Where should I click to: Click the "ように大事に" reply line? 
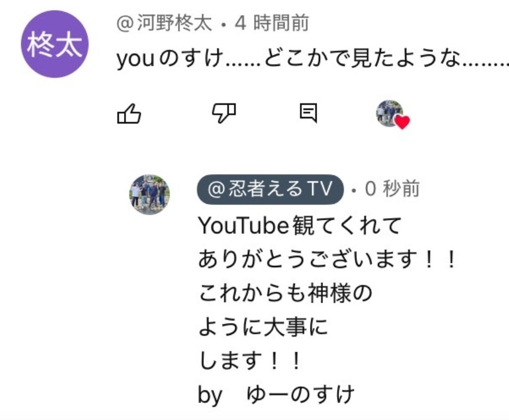coord(263,327)
